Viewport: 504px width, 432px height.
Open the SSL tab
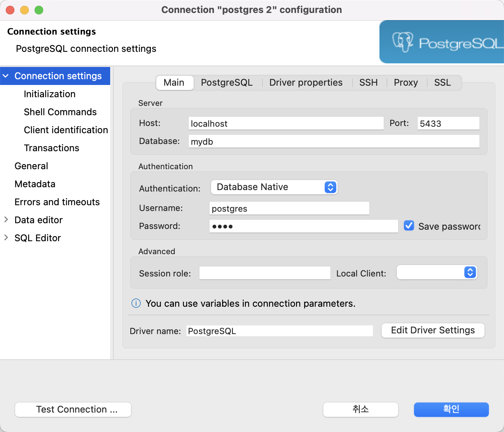pos(443,82)
